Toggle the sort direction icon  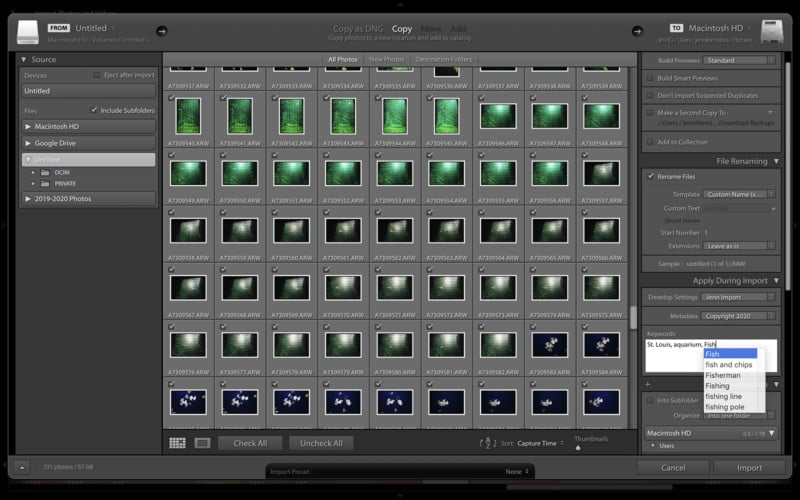[488, 443]
